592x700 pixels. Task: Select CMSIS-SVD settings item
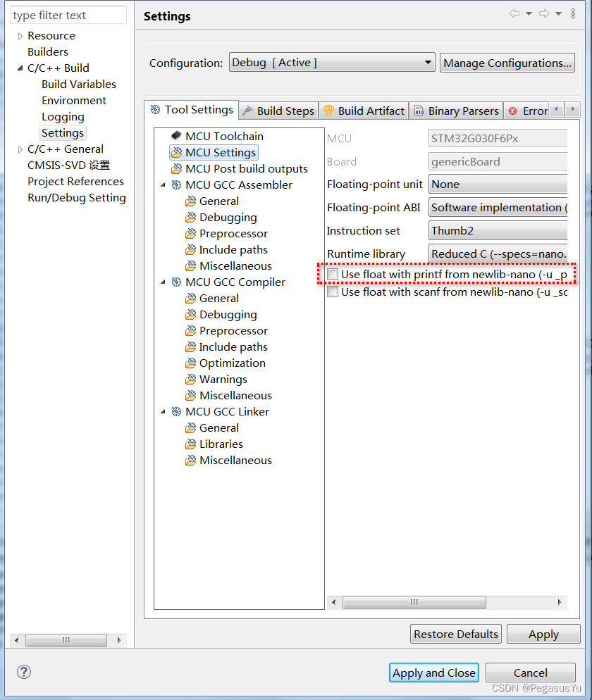(69, 165)
